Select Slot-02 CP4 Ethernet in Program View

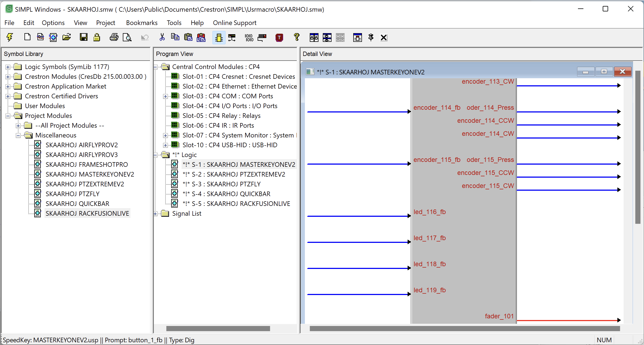(240, 86)
